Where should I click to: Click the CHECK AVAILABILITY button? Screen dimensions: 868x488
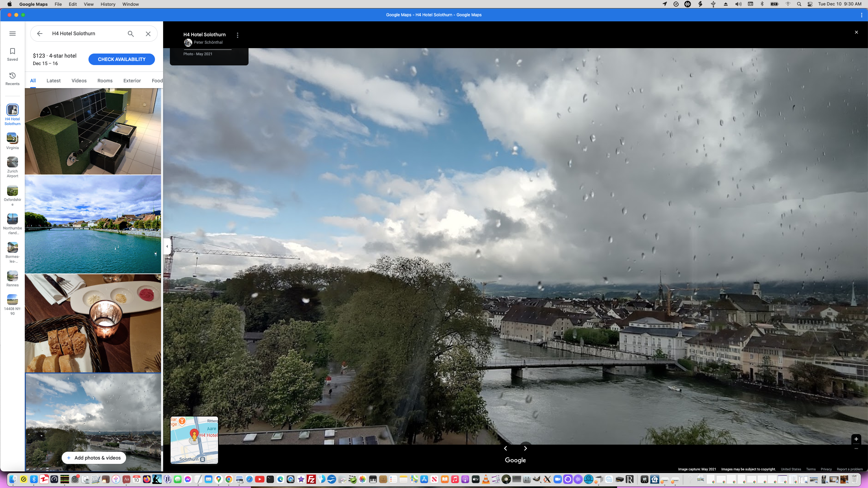pyautogui.click(x=121, y=59)
